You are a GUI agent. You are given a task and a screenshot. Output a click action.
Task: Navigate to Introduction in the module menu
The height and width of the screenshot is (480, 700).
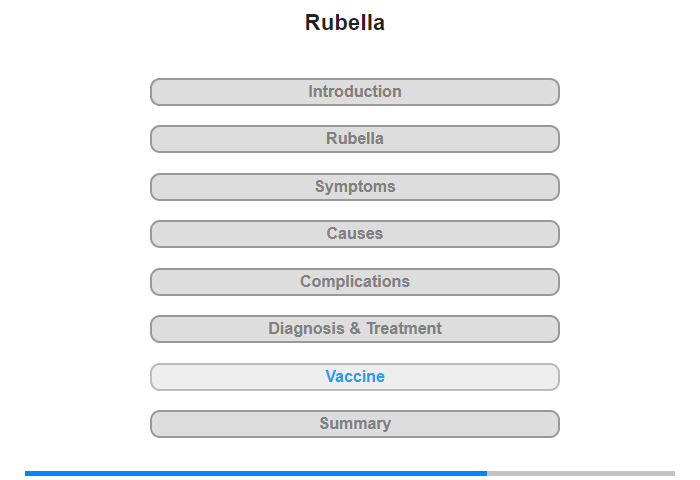(355, 92)
